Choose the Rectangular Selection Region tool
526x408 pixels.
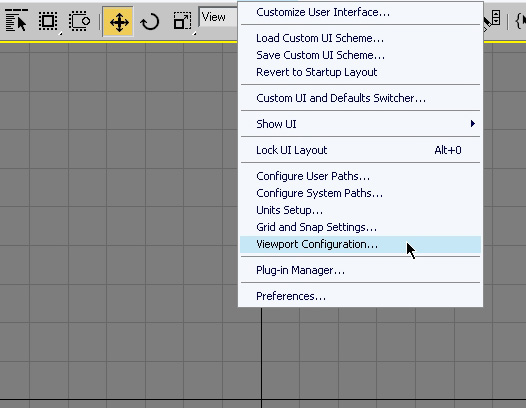tap(48, 21)
